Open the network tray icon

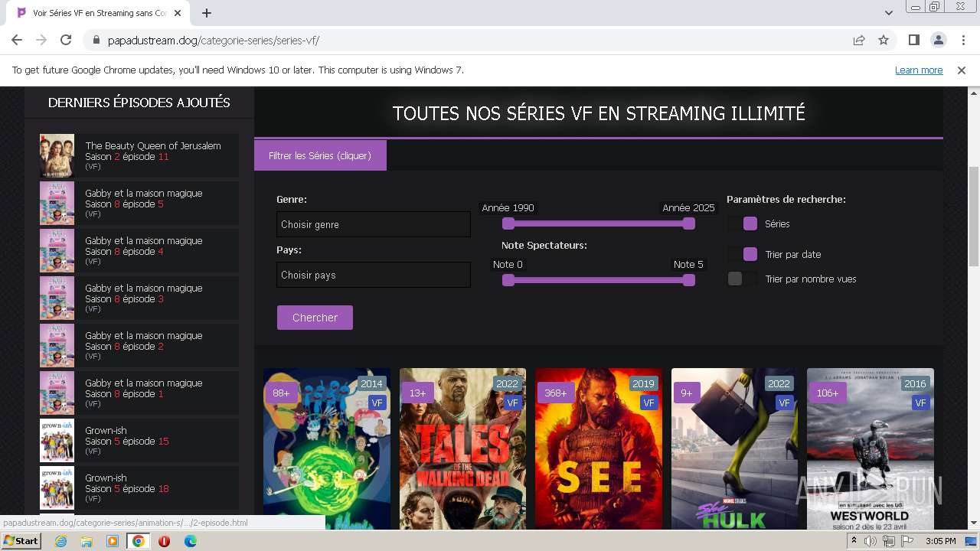coord(889,541)
